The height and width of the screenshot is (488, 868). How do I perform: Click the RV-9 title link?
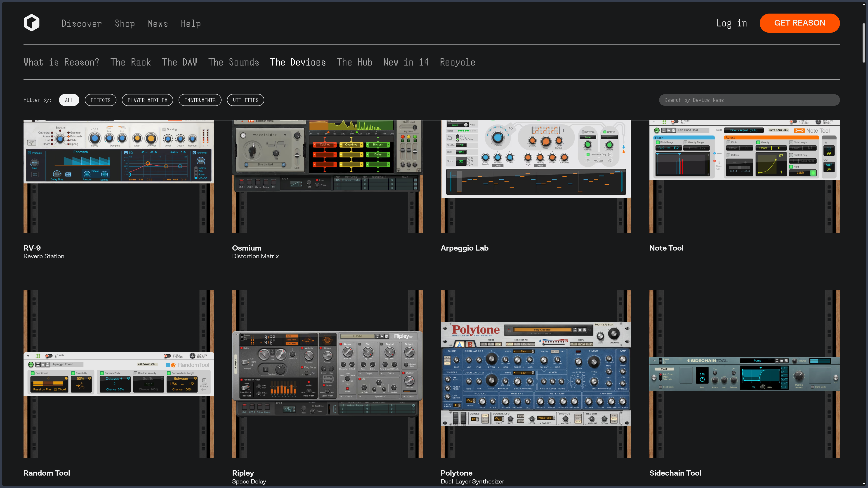(32, 248)
